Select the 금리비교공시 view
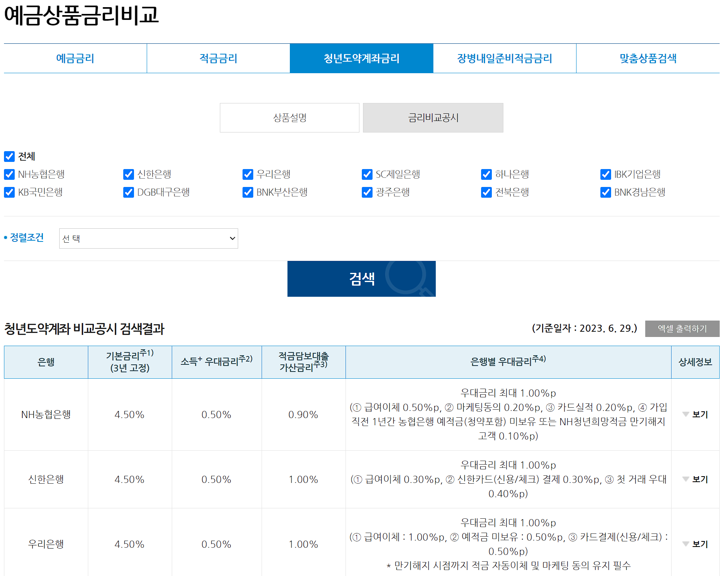This screenshot has height=576, width=728. coord(433,117)
